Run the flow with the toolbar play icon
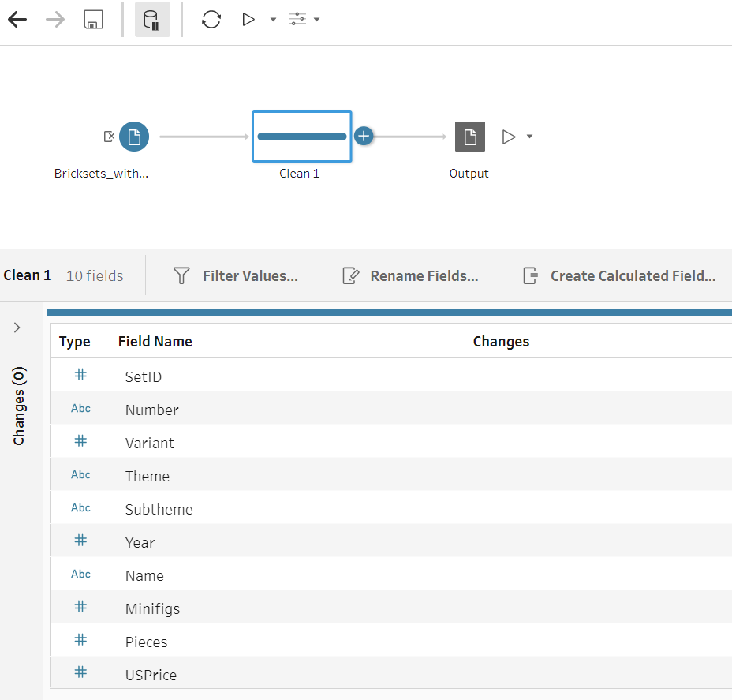 (248, 20)
